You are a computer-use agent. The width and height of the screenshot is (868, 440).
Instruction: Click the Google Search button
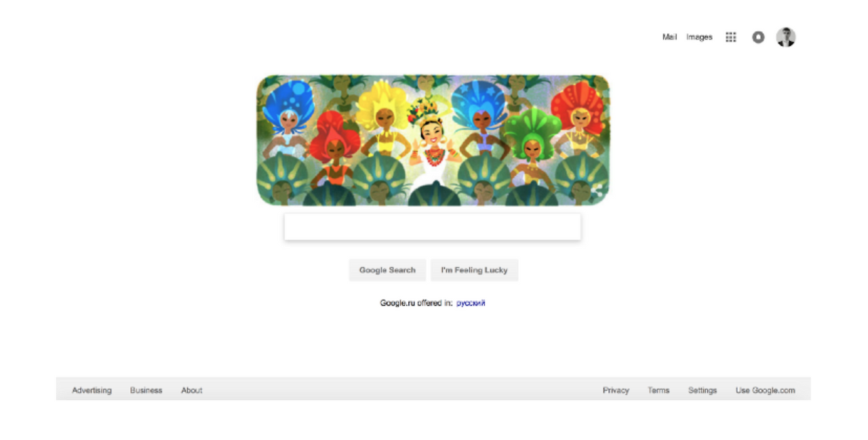click(x=387, y=270)
